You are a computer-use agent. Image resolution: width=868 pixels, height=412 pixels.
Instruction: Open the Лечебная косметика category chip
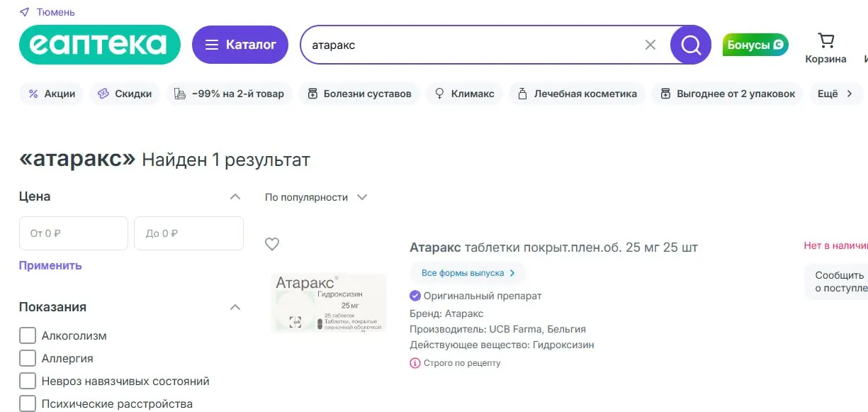[x=577, y=94]
